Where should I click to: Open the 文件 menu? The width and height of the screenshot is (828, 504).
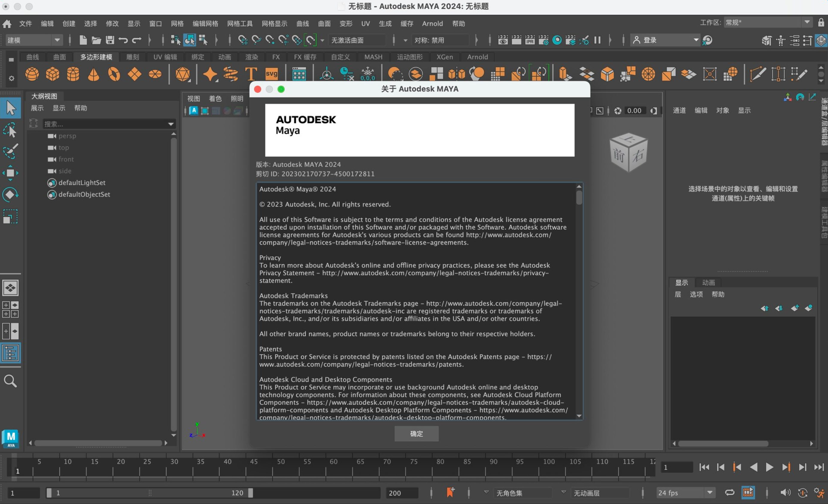[x=25, y=24]
